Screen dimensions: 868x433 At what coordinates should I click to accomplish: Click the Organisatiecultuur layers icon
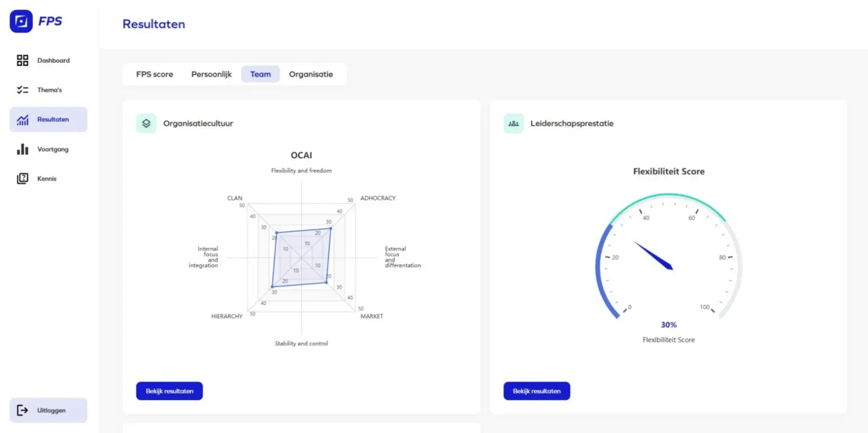pos(146,124)
